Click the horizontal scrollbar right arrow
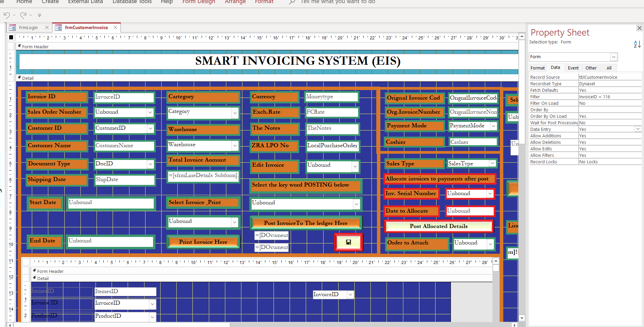Screen dimensions: 644x327 click(x=514, y=325)
